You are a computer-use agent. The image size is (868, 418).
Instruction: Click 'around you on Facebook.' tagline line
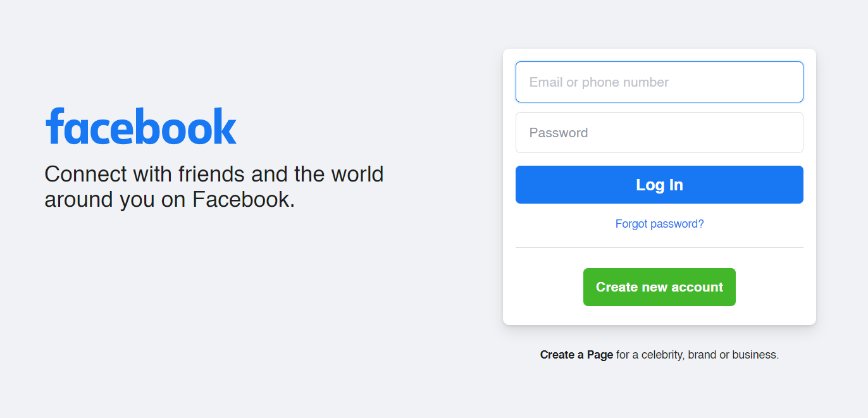[170, 199]
